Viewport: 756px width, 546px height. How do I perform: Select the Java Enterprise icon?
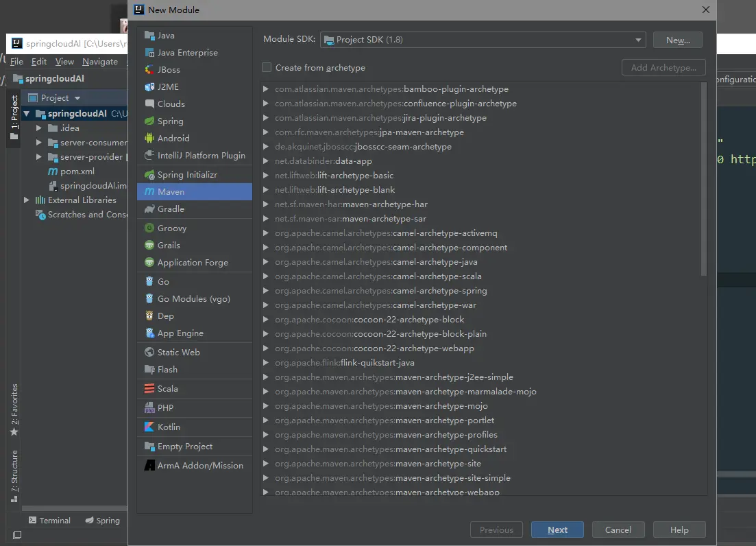point(149,53)
